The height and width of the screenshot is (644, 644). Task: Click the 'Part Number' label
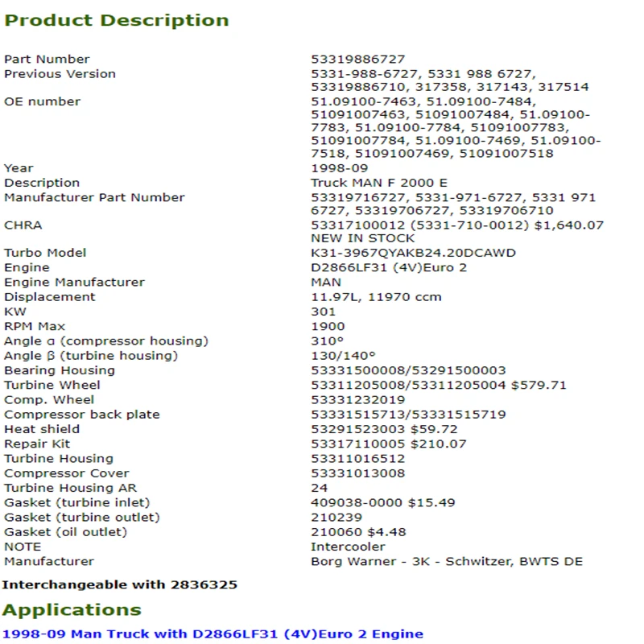coord(47,59)
